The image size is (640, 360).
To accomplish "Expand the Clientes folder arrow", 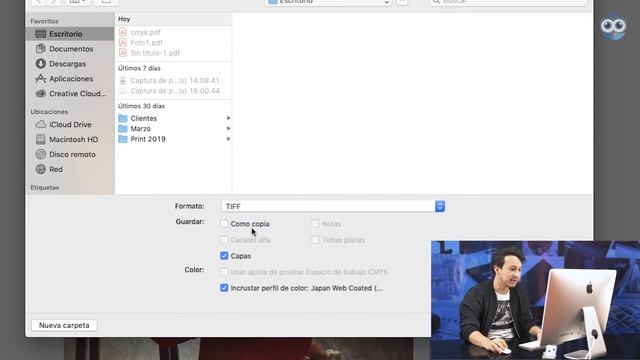I will [x=228, y=118].
